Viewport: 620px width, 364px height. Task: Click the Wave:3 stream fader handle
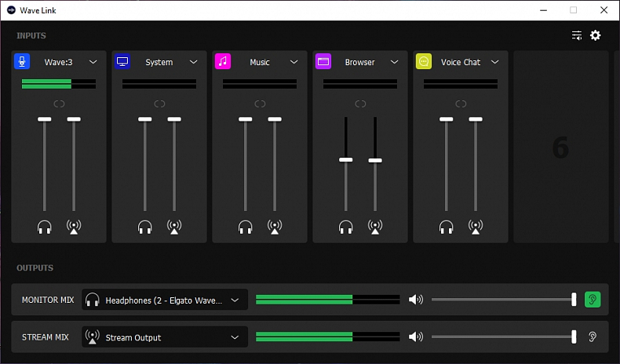pos(74,119)
